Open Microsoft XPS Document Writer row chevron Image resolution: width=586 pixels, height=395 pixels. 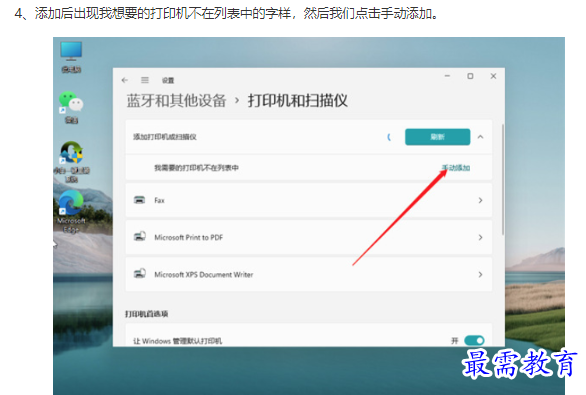481,275
